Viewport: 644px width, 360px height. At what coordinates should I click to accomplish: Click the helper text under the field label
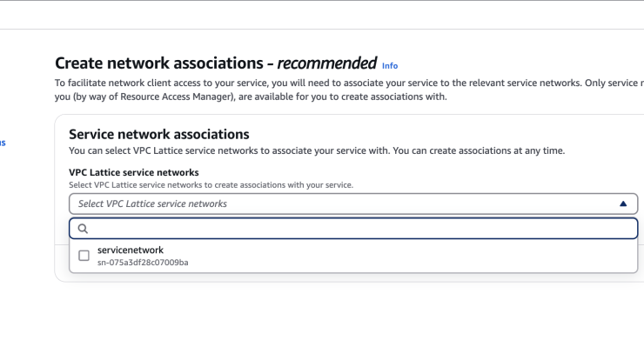coord(211,185)
